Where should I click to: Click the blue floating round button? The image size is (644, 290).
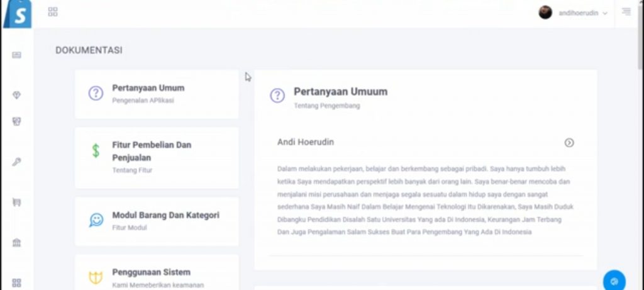[x=613, y=280]
